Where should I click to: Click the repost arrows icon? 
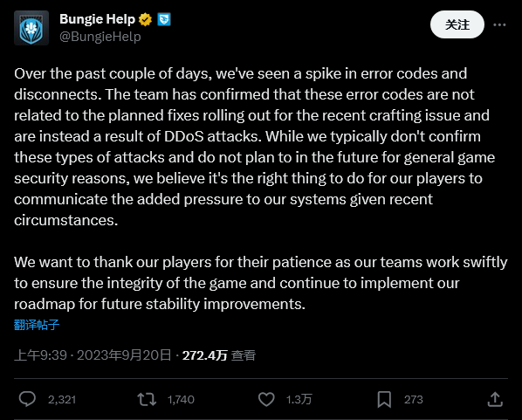[x=147, y=399]
